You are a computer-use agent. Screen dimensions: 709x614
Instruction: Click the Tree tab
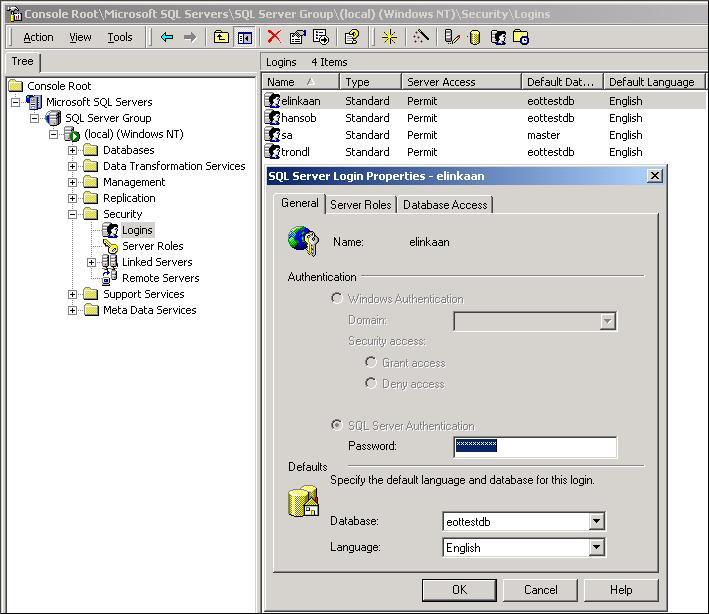tap(23, 61)
